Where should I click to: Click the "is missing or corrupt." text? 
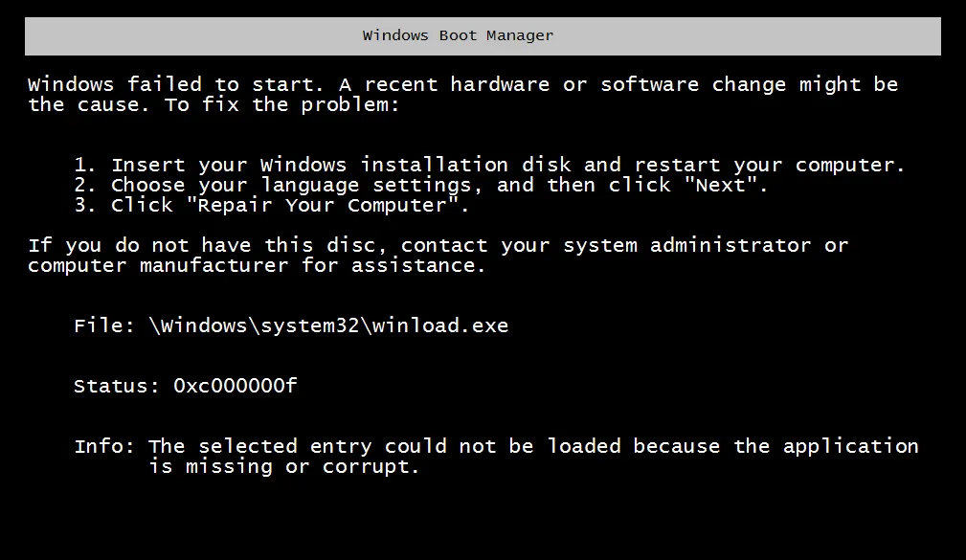(284, 467)
